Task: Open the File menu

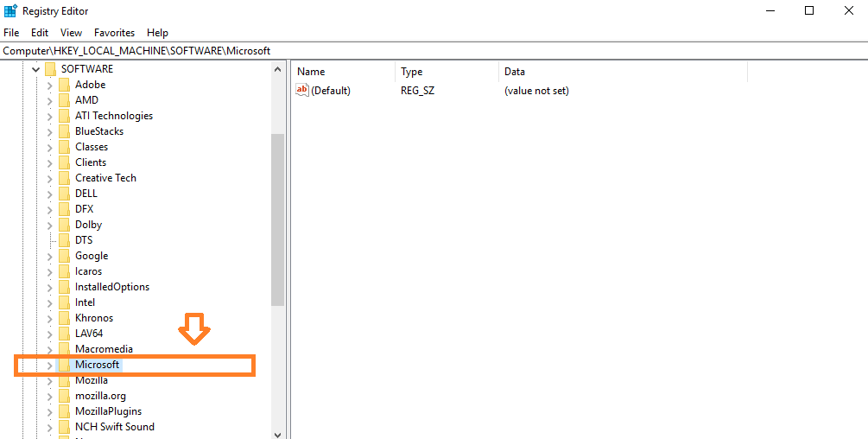Action: 11,33
